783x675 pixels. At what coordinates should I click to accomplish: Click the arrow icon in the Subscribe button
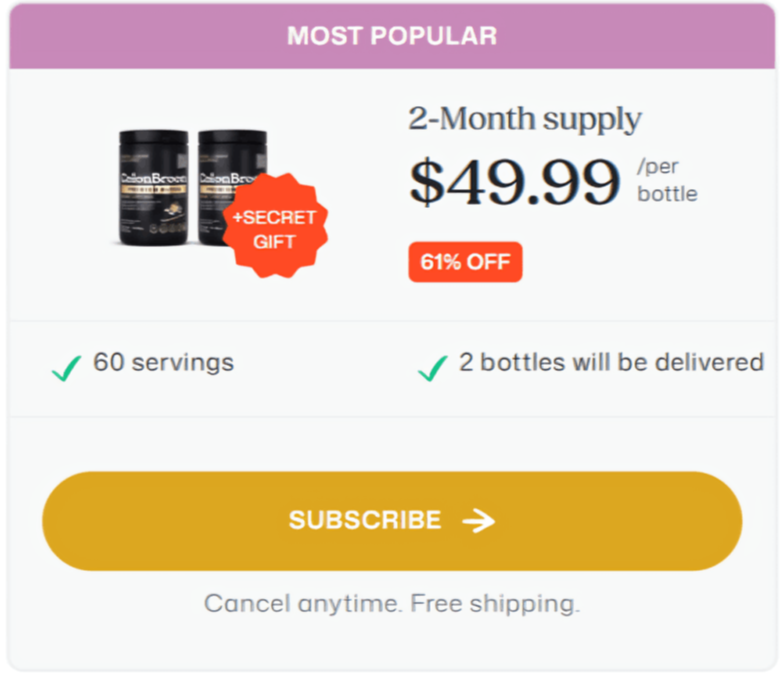click(479, 521)
